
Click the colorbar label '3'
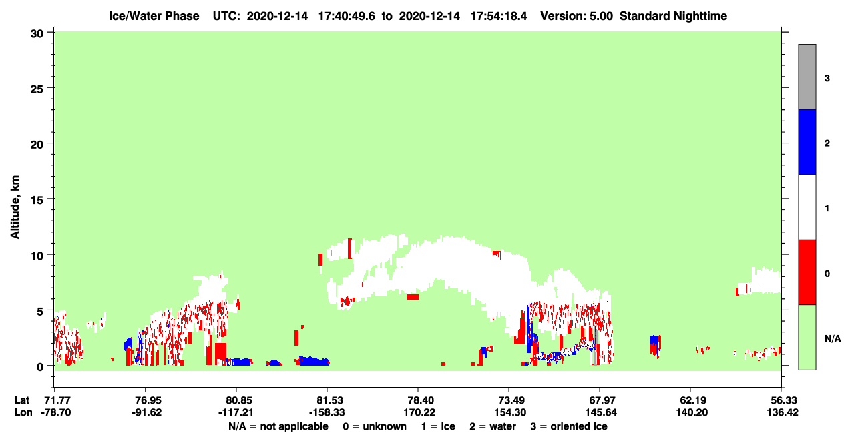pos(827,78)
